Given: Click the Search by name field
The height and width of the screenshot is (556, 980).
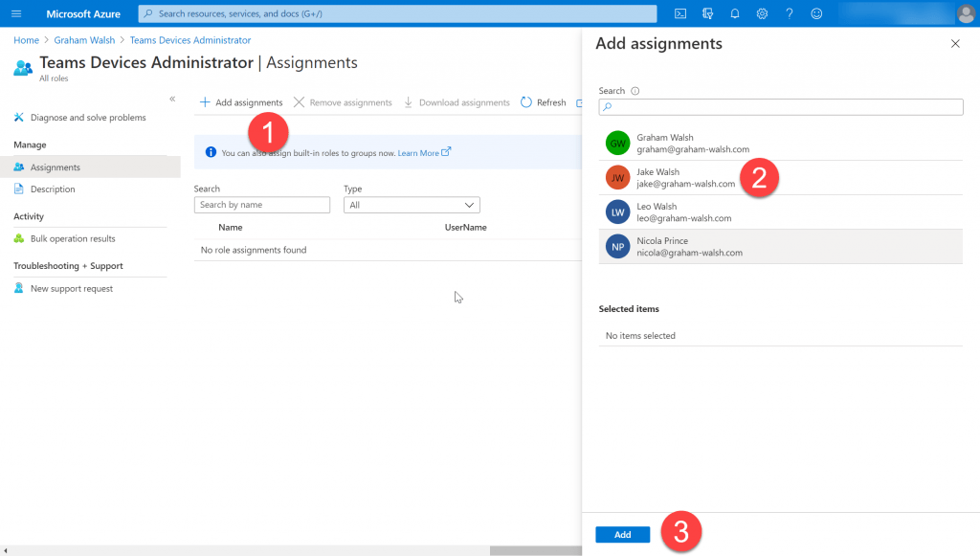Looking at the screenshot, I should pos(262,205).
